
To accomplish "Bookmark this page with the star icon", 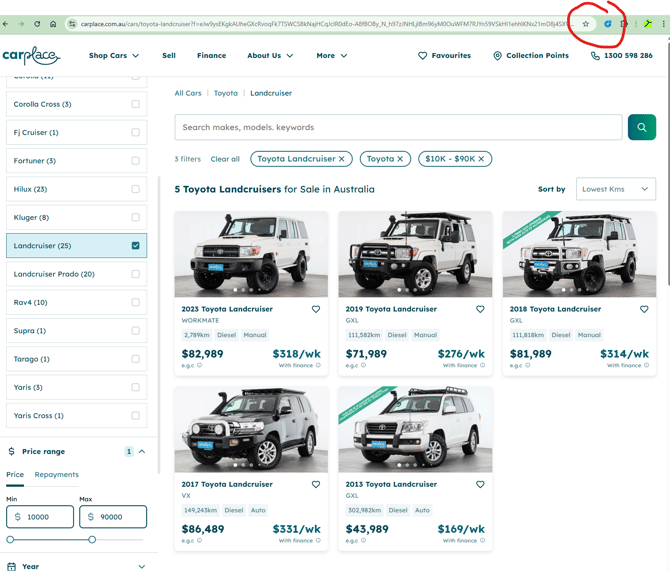I will click(x=586, y=24).
